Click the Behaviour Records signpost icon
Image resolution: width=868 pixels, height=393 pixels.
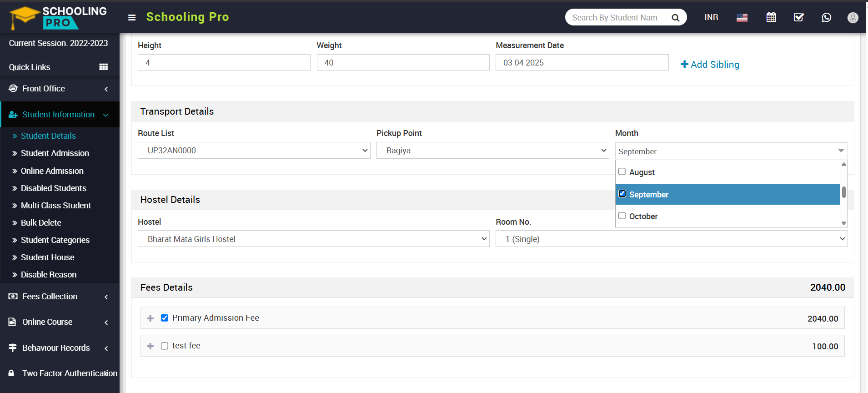point(13,348)
